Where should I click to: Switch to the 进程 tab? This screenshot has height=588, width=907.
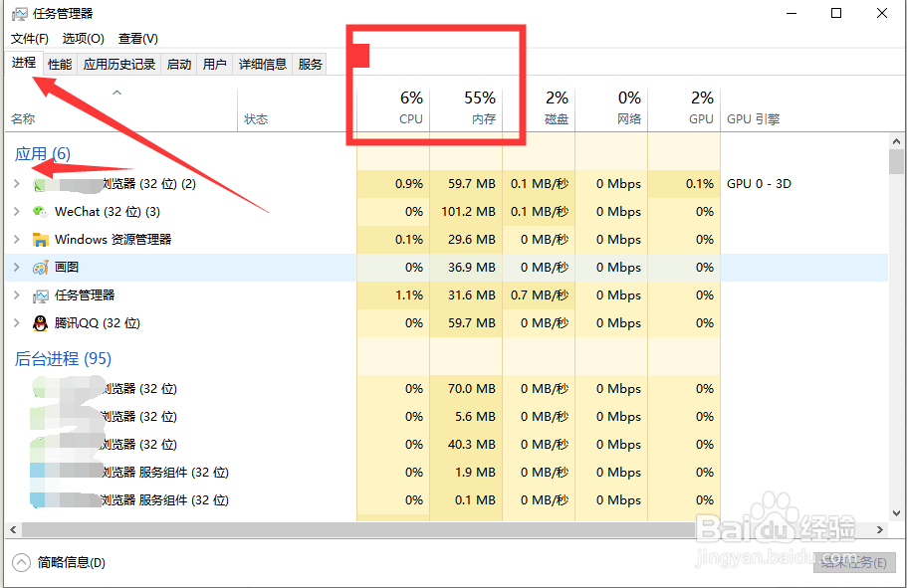[x=24, y=63]
